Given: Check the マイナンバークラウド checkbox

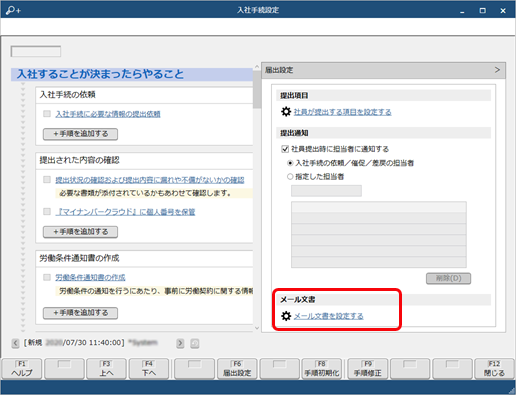Looking at the screenshot, I should [x=47, y=211].
